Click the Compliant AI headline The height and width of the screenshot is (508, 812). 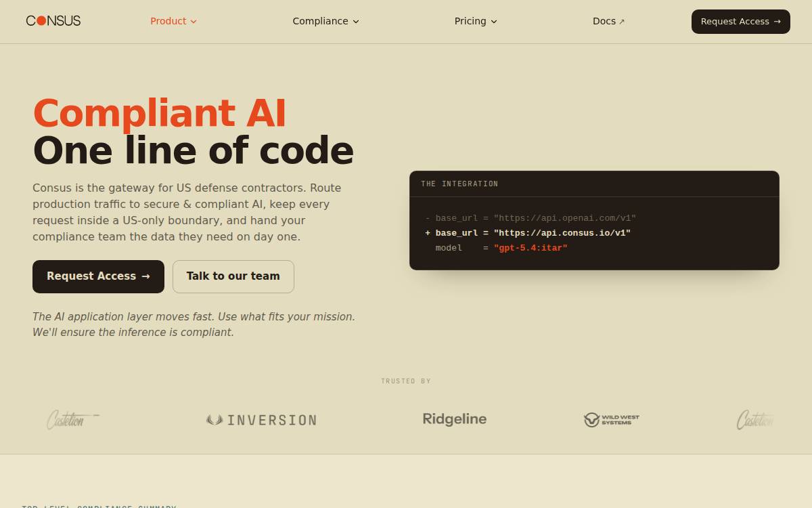(160, 113)
